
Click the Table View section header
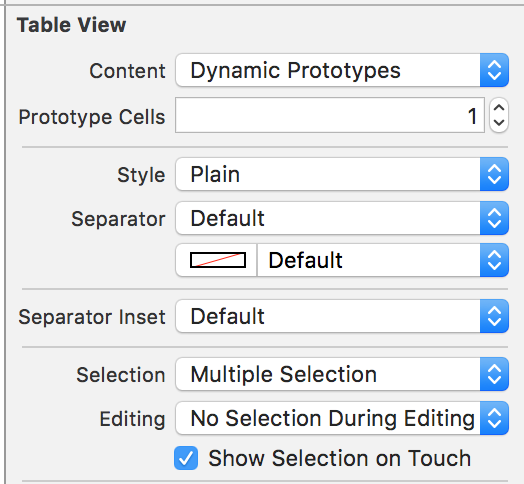pyautogui.click(x=72, y=25)
